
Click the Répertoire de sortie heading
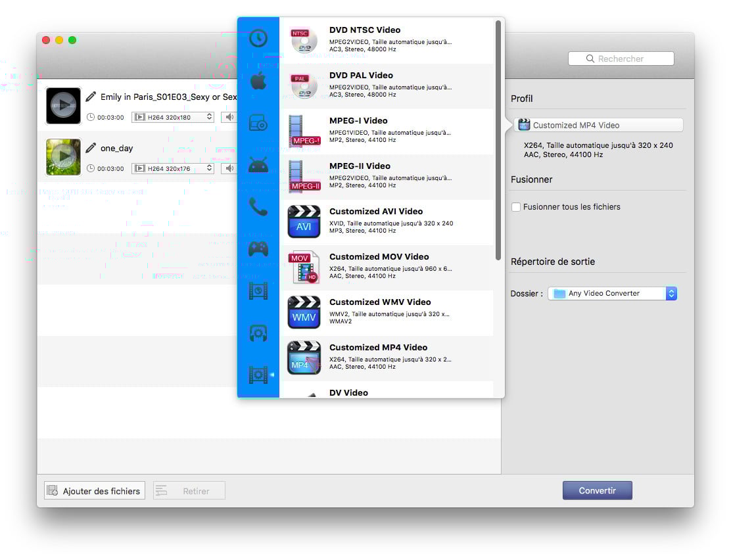pos(553,262)
